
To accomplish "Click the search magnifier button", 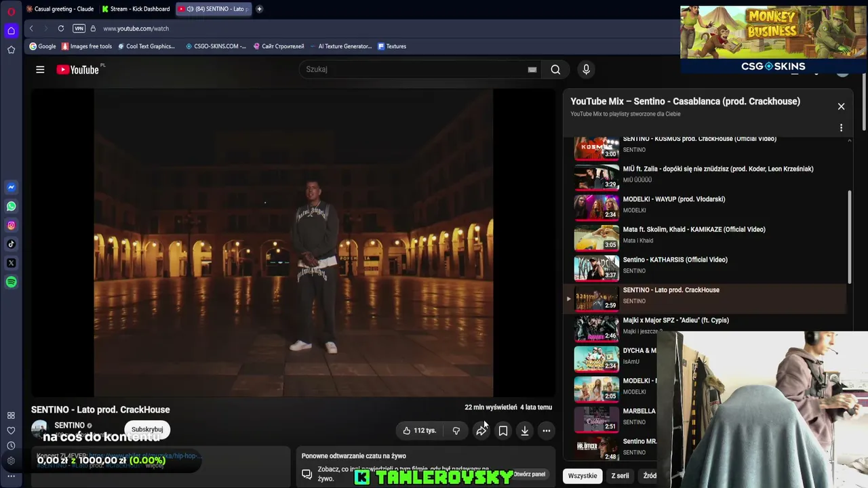I will click(x=555, y=69).
